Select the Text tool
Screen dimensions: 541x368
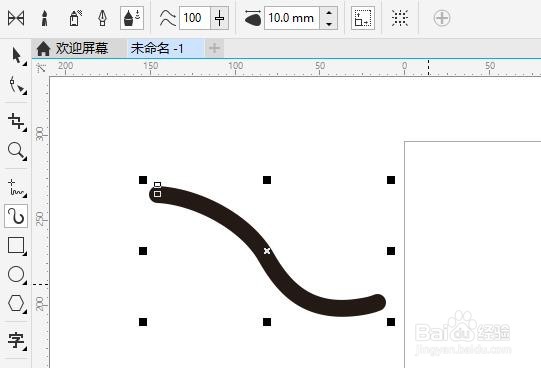[x=17, y=340]
